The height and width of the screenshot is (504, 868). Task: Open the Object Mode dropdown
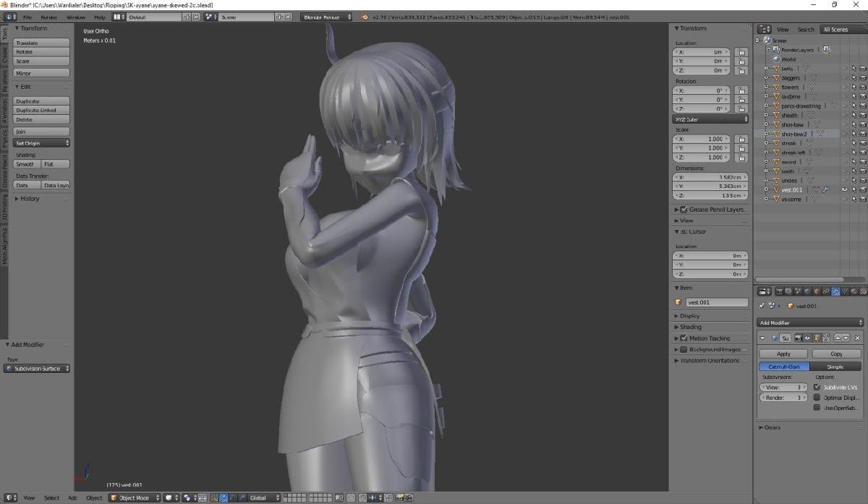[134, 497]
